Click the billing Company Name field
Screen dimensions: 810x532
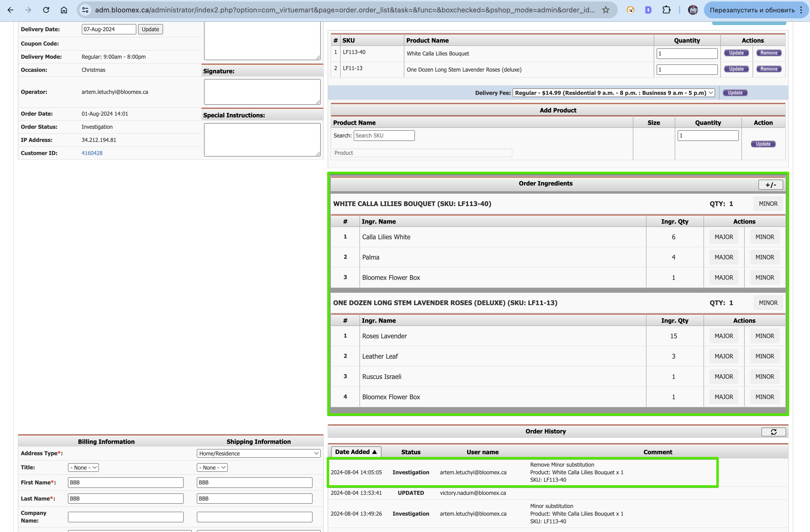126,517
